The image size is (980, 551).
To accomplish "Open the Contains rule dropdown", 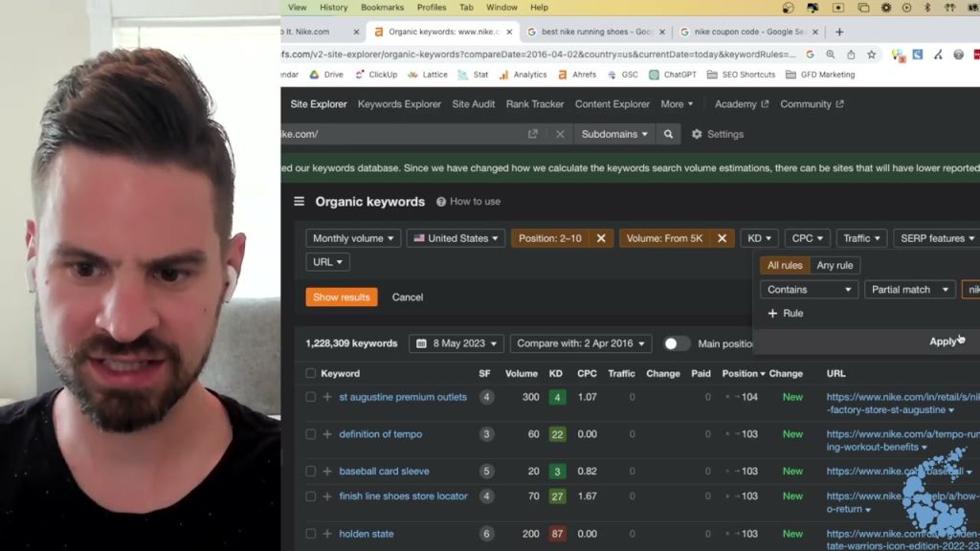I will coord(809,289).
